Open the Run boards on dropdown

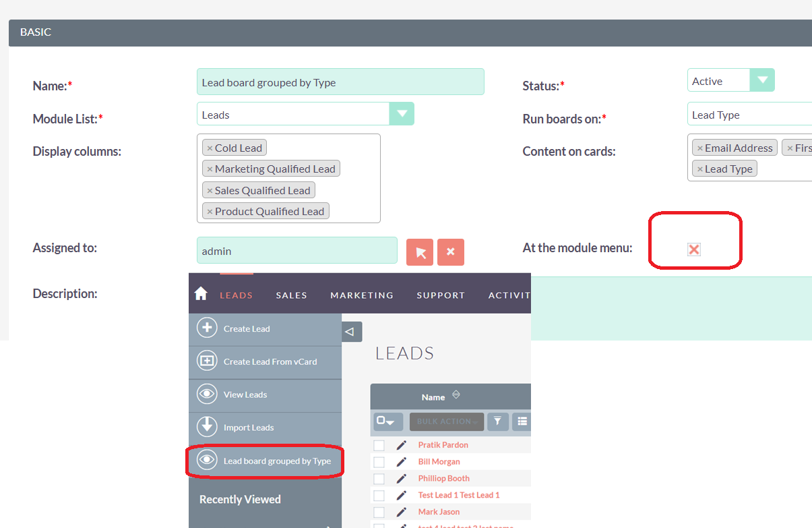click(749, 114)
